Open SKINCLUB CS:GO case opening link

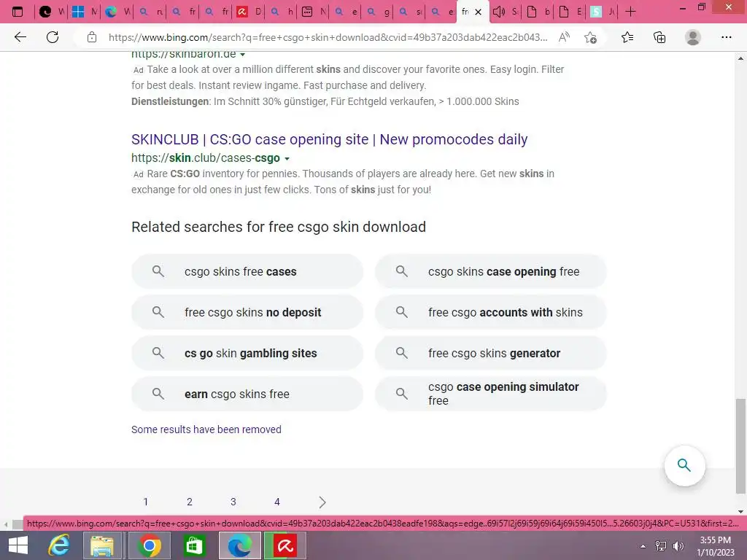329,139
